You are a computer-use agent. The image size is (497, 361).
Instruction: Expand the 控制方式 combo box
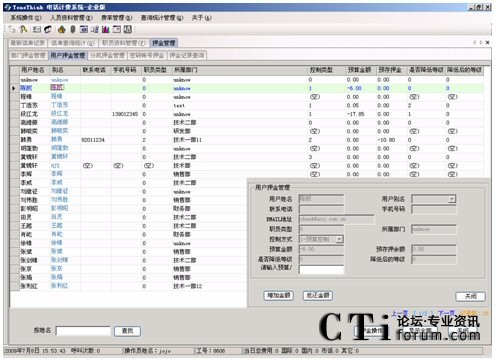339,239
